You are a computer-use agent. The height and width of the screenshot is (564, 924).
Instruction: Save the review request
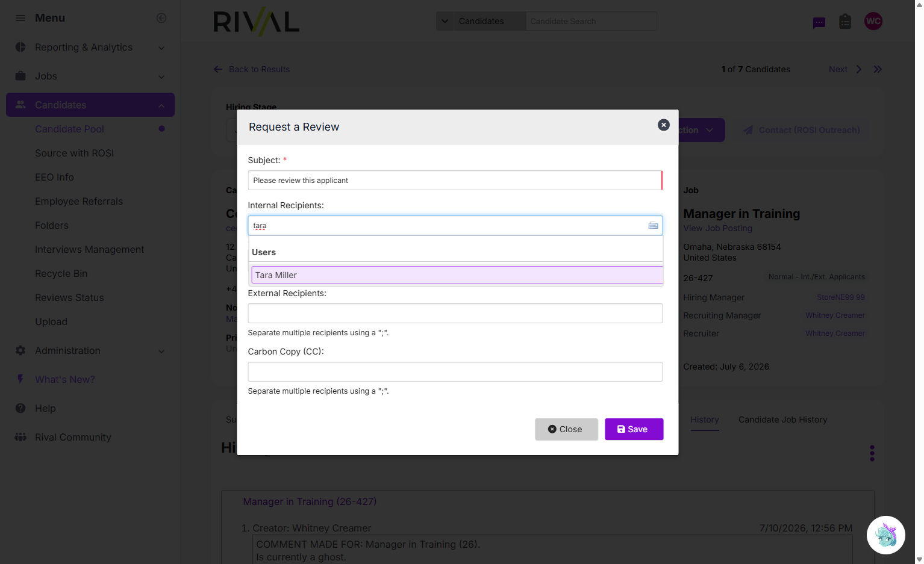(634, 429)
